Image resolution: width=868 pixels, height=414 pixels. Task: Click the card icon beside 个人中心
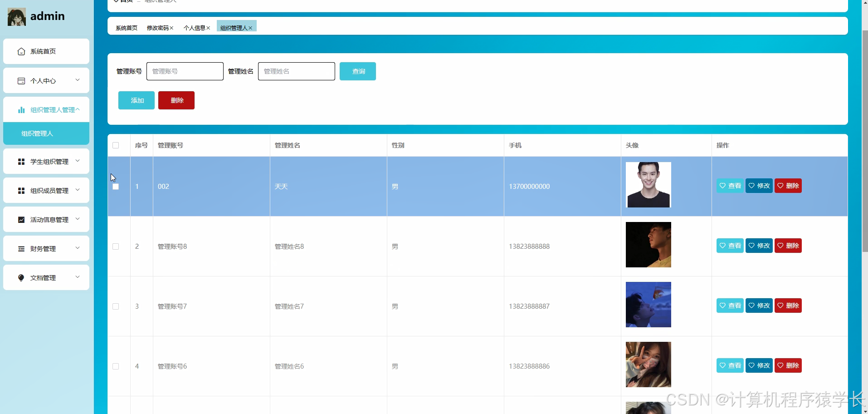click(21, 81)
